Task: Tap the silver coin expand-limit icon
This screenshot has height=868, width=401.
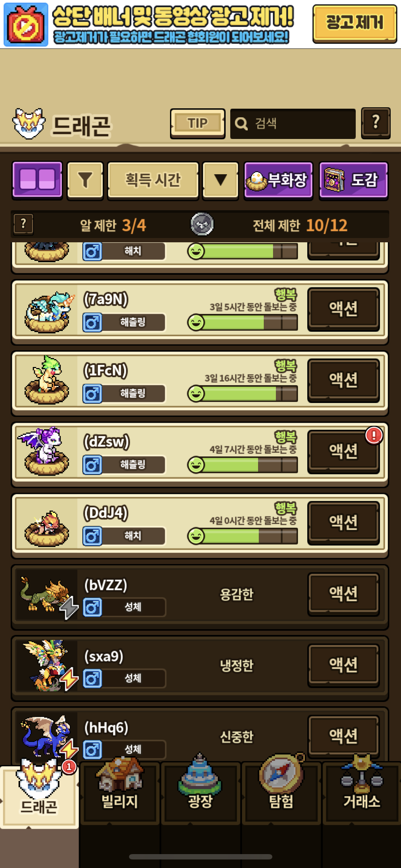Action: tap(202, 224)
